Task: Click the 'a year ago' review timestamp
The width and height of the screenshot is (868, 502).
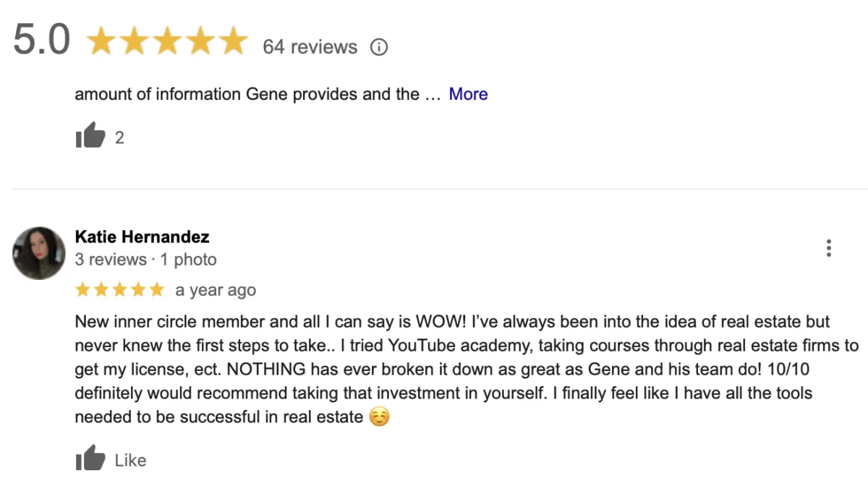Action: click(x=216, y=290)
